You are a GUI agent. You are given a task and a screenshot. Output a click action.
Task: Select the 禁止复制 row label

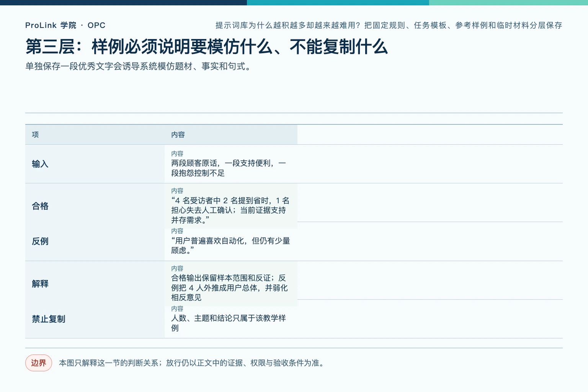49,319
